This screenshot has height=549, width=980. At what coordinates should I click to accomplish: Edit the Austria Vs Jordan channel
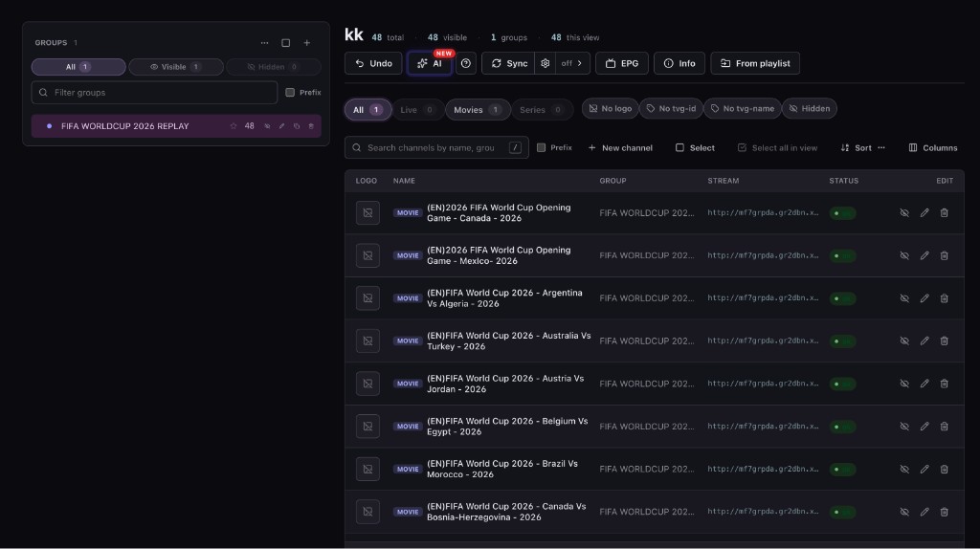tap(924, 384)
